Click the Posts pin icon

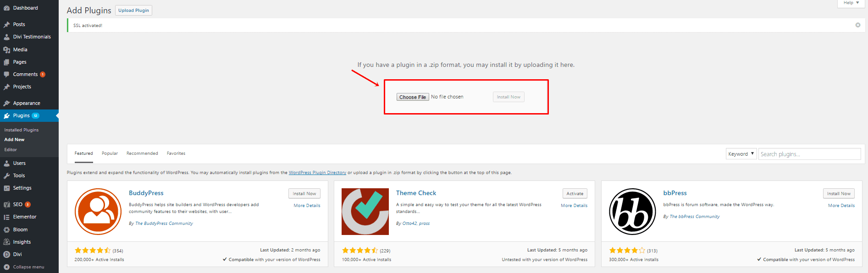coord(6,24)
